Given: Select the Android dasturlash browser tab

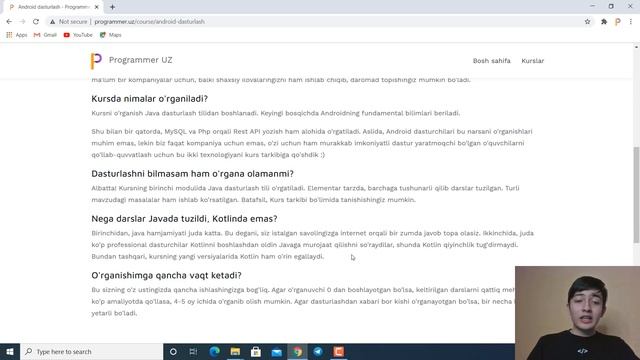Looking at the screenshot, I should tap(53, 7).
